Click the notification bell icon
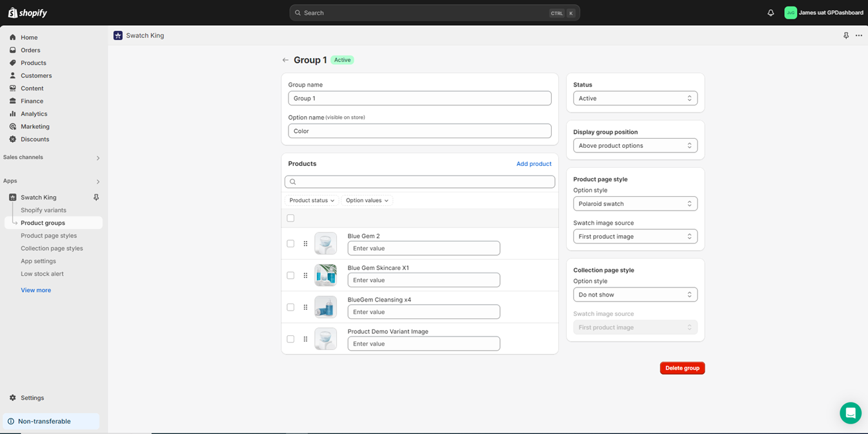868x434 pixels. coord(771,13)
